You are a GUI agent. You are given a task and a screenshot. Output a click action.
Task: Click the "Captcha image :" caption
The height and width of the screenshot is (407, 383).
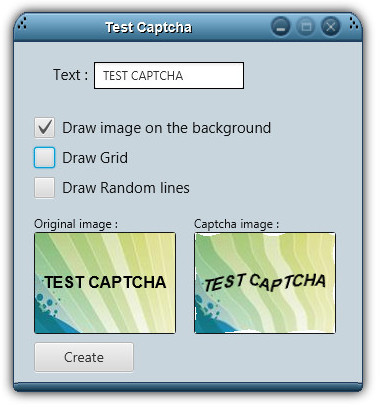click(x=236, y=224)
